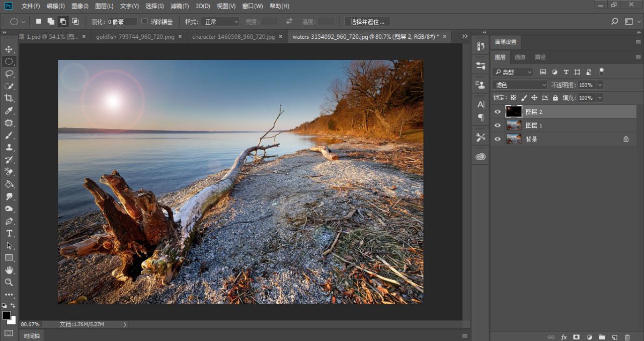The width and height of the screenshot is (644, 341).
Task: Select the Crop tool
Action: coord(9,98)
